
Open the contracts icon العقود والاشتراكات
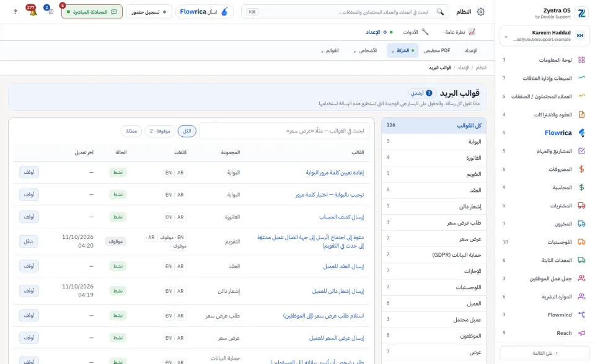coord(581,115)
